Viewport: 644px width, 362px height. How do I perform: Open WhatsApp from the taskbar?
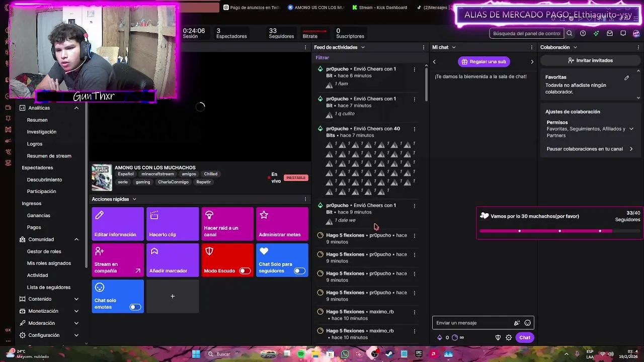pos(345,354)
